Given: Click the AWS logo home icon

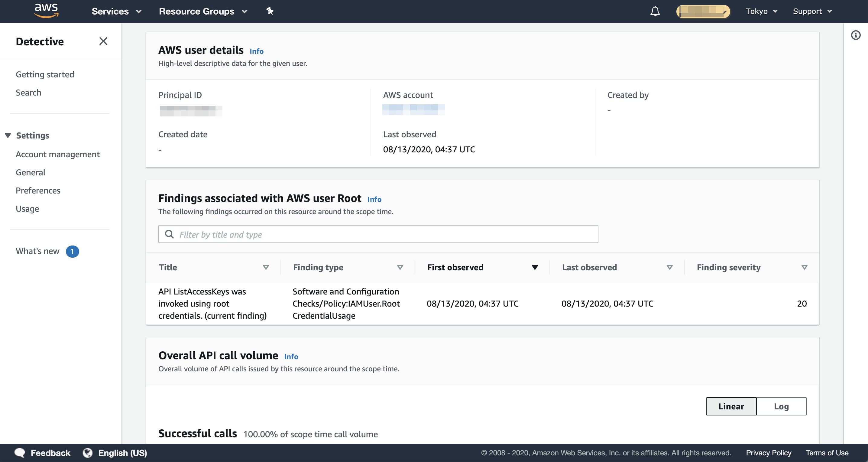Looking at the screenshot, I should click(x=46, y=11).
